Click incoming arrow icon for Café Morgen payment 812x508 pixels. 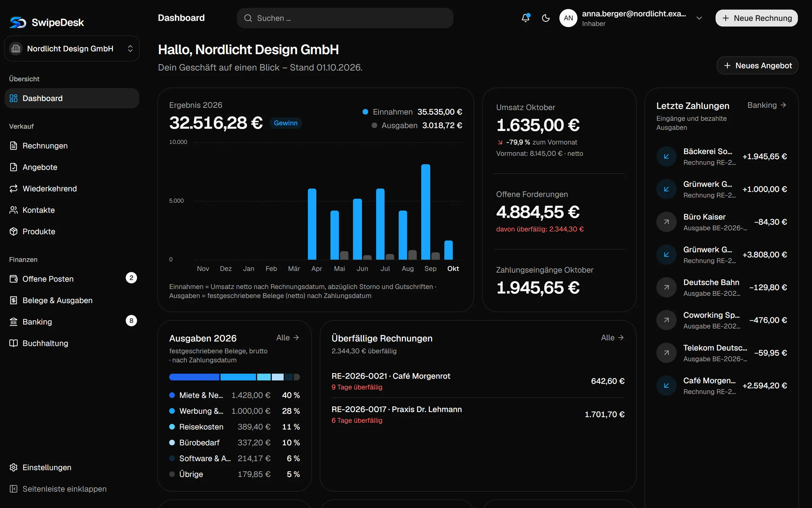click(666, 385)
